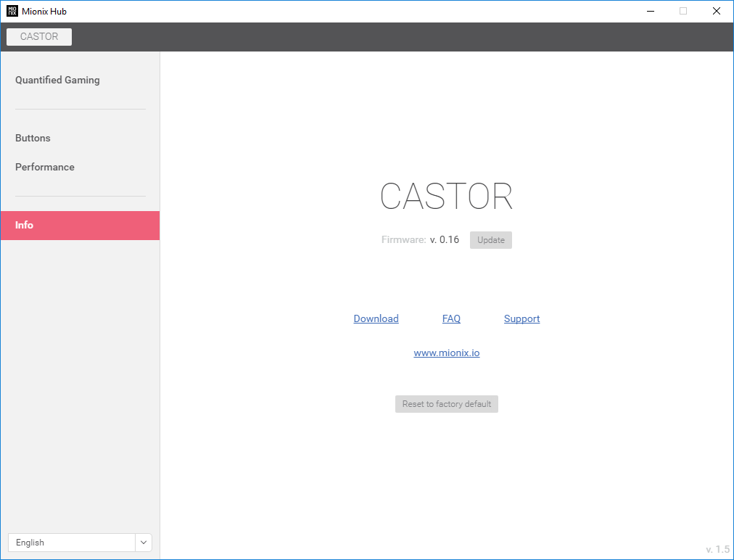
Task: Open the Support link
Action: [x=522, y=319]
